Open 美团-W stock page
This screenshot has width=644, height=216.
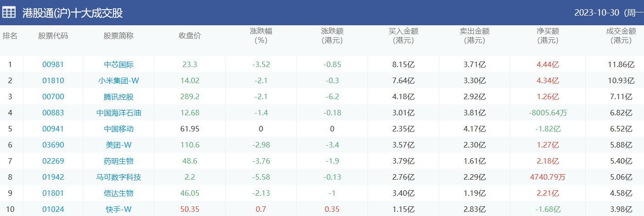pos(119,145)
